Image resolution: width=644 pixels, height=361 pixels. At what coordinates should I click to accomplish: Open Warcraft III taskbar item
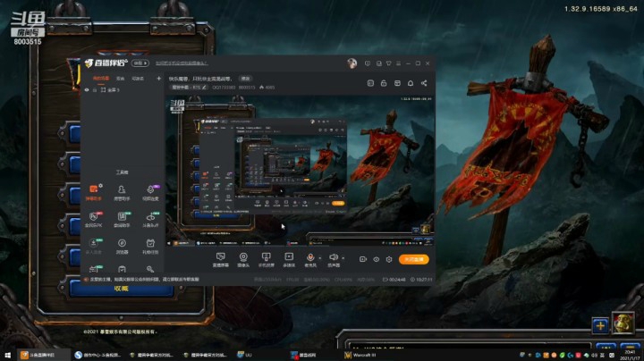pos(360,356)
